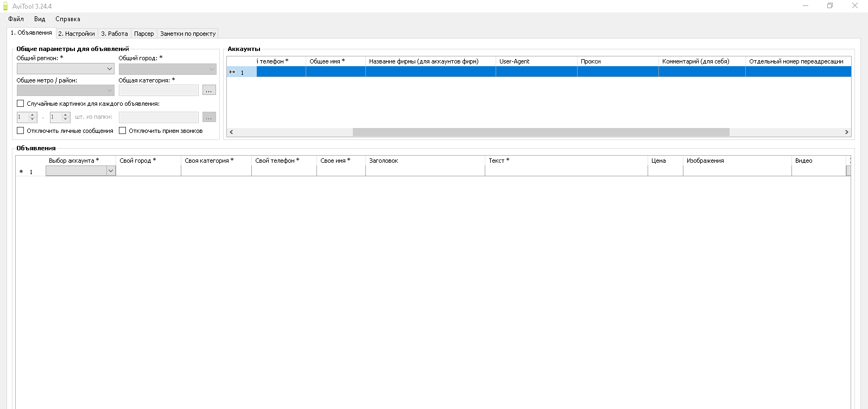Click the Видео column header
The image size is (868, 409).
(819, 161)
